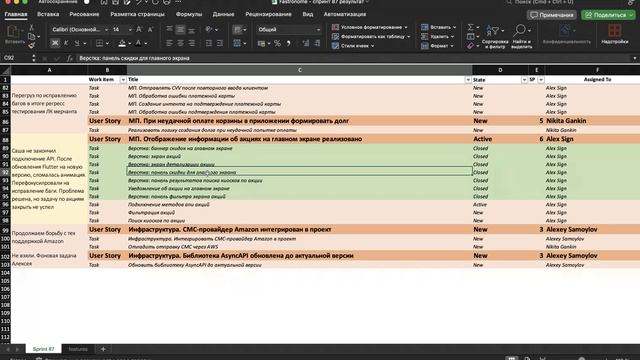Open Сортировка и фильтр
The height and width of the screenshot is (360, 640).
click(495, 36)
